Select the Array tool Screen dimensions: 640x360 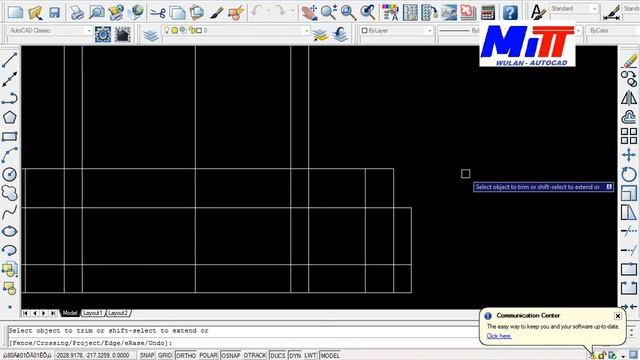629,136
